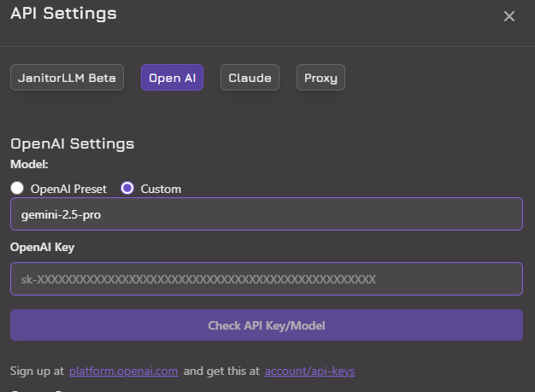Select the OpenAI Preset radio button
Image resolution: width=535 pixels, height=392 pixels.
17,188
